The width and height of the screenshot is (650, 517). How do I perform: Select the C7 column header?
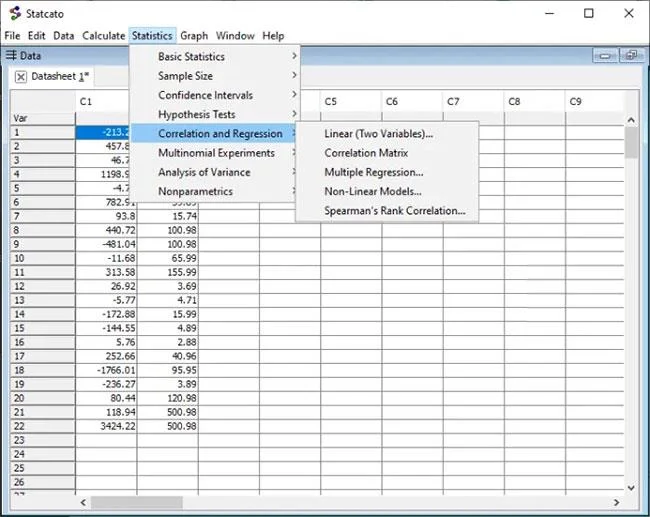click(x=473, y=102)
